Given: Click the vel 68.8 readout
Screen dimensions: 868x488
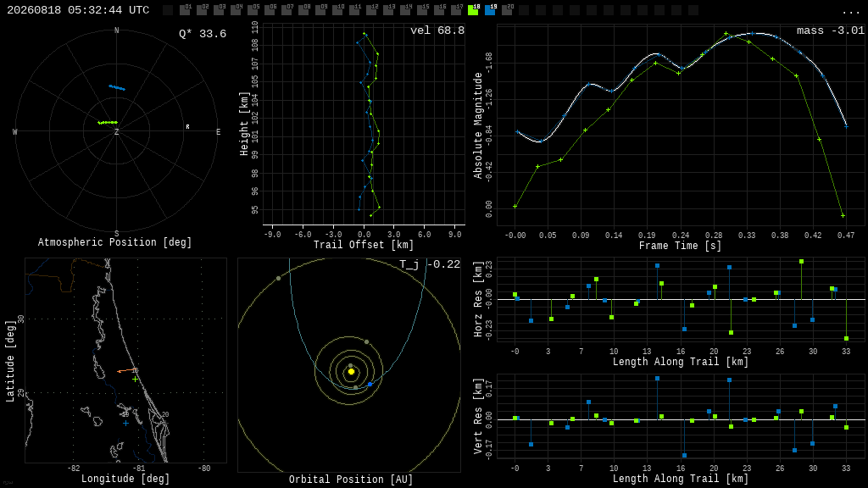Looking at the screenshot, I should click(x=437, y=30).
